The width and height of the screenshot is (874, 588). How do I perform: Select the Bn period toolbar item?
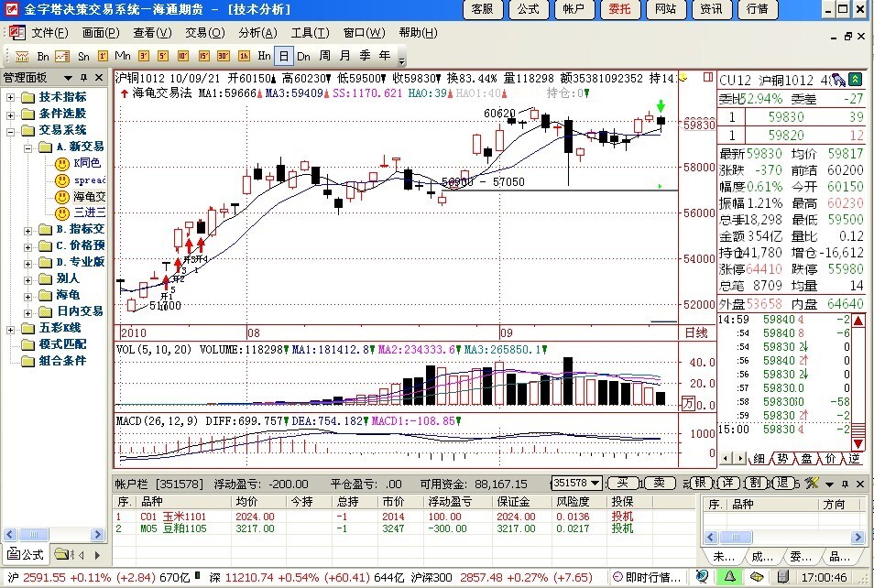click(43, 56)
